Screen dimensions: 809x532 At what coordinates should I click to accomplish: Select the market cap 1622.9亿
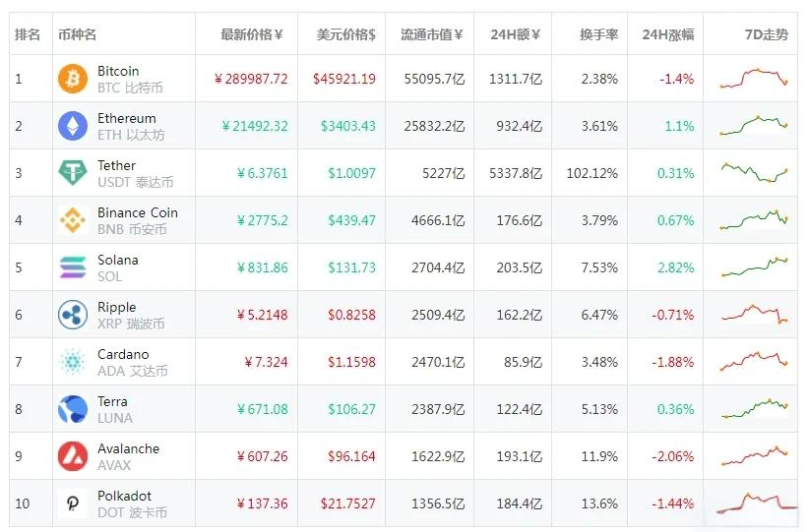click(438, 456)
